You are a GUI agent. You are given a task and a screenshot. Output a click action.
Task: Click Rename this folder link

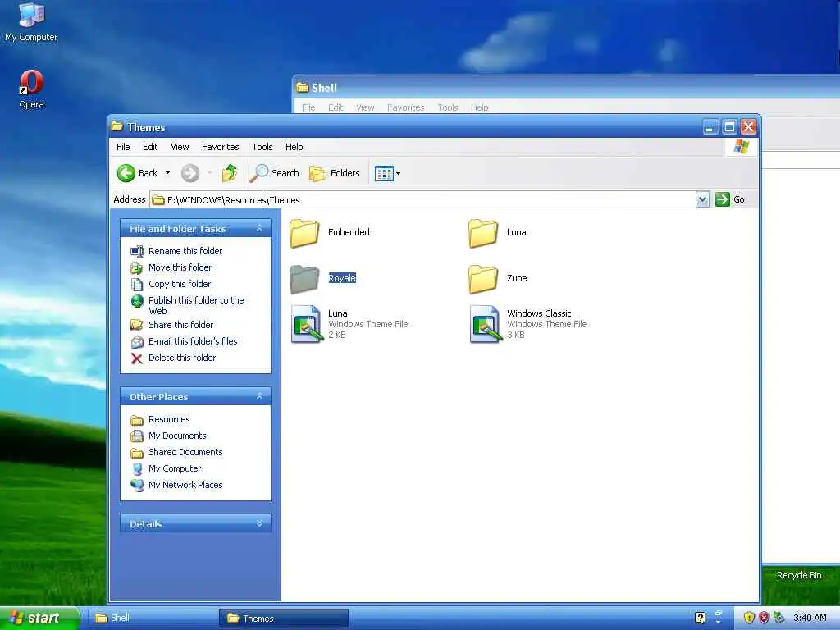(185, 251)
